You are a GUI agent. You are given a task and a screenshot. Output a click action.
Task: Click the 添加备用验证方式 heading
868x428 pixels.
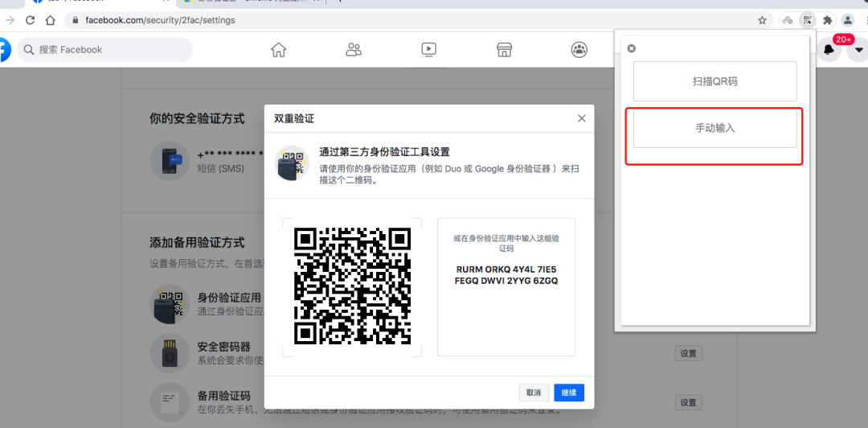point(197,243)
